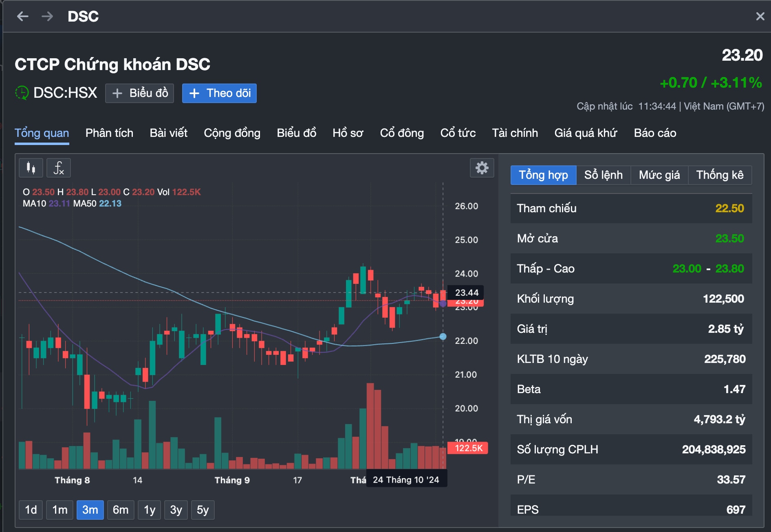Switch to the Biểu đồ navigation tab

(x=297, y=133)
